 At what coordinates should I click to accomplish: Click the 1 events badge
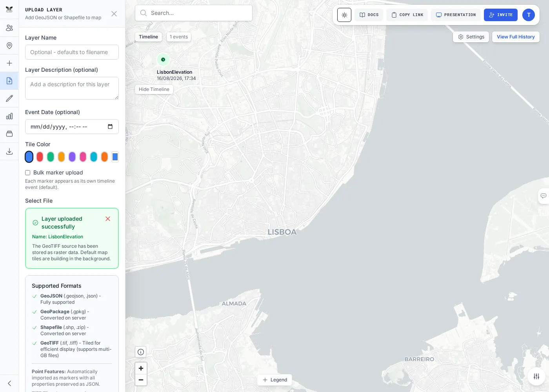[179, 37]
